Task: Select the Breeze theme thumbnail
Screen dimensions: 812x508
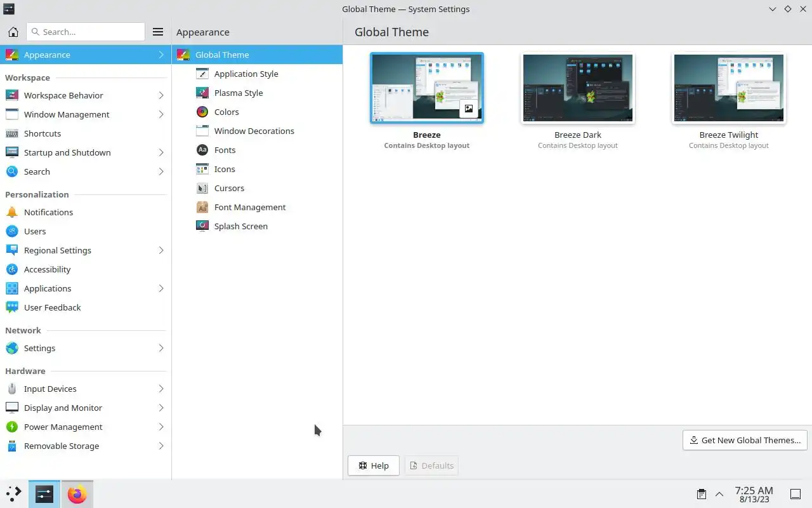Action: pos(427,88)
